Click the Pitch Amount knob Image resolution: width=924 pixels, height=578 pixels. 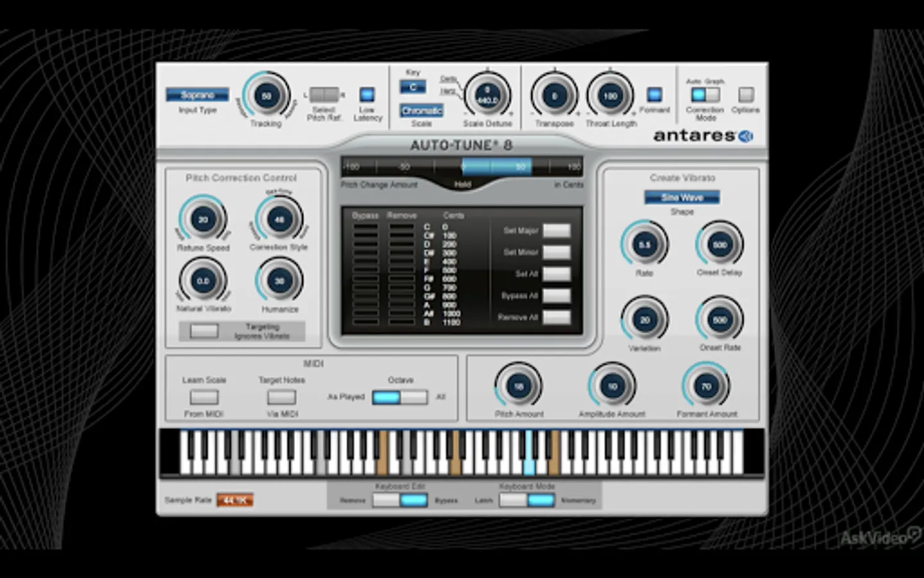518,387
